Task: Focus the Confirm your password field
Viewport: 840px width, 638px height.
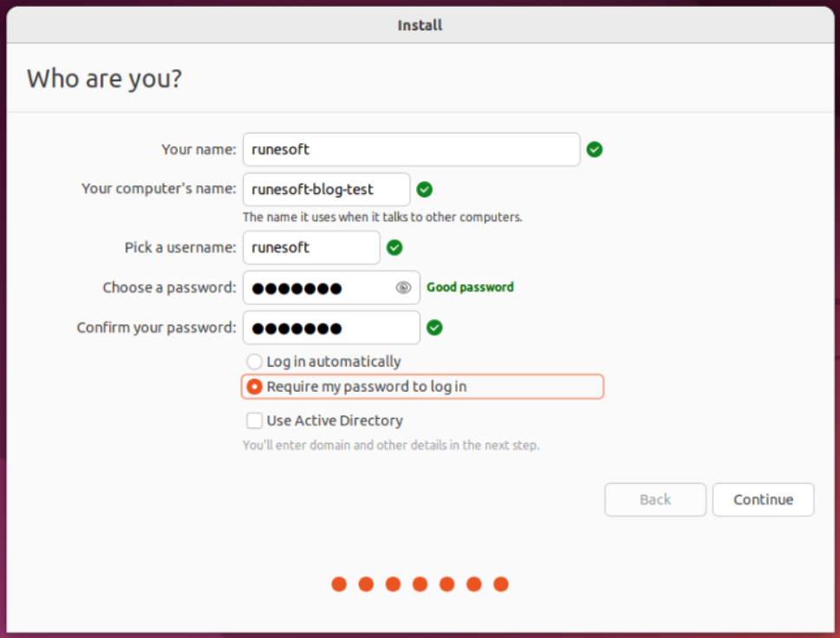Action: [x=331, y=328]
